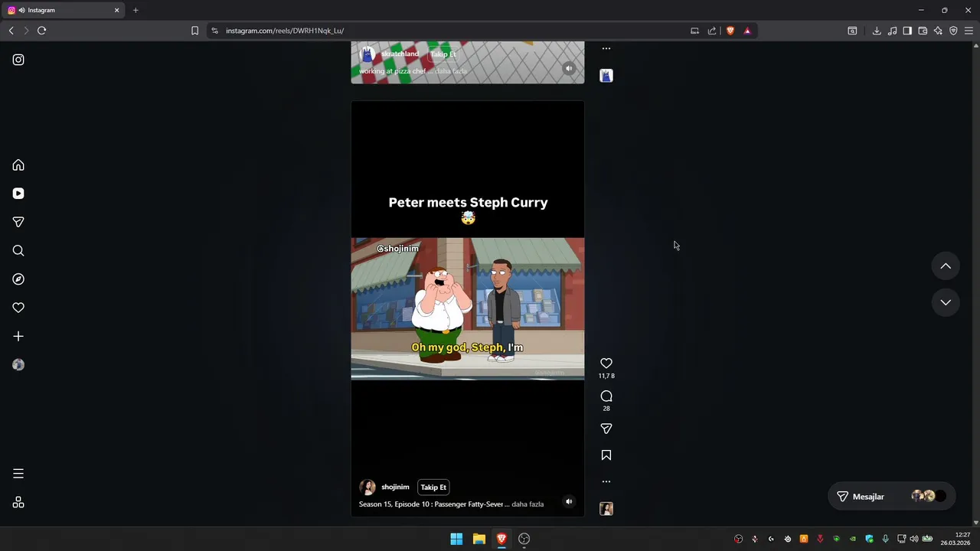980x551 pixels.
Task: Open a new tab with the plus button
Action: coord(136,10)
